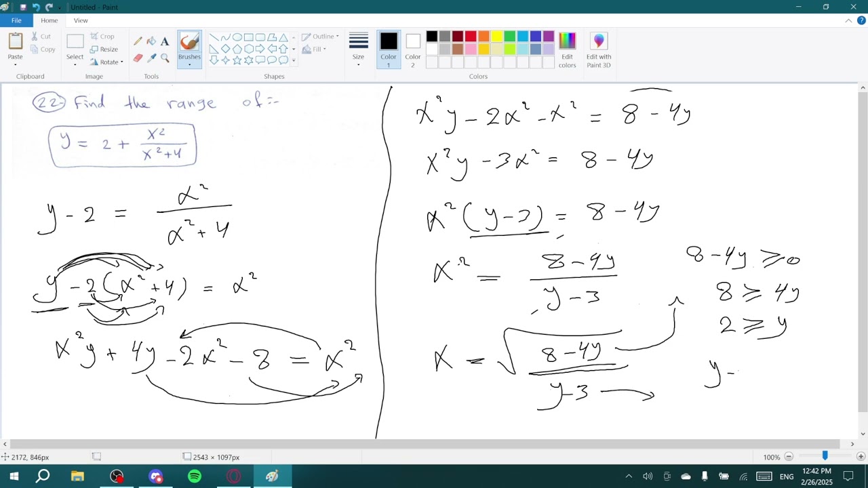Click the Resize tool

click(104, 49)
